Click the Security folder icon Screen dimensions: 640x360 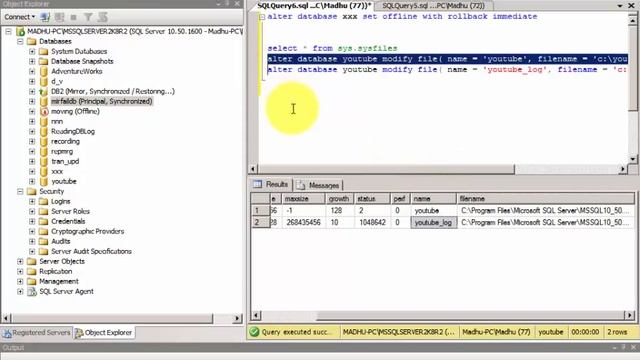click(x=31, y=191)
